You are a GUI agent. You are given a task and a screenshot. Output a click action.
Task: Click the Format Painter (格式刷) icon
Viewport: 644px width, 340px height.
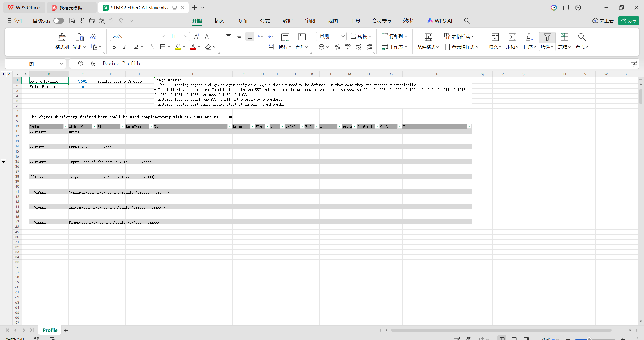(62, 37)
